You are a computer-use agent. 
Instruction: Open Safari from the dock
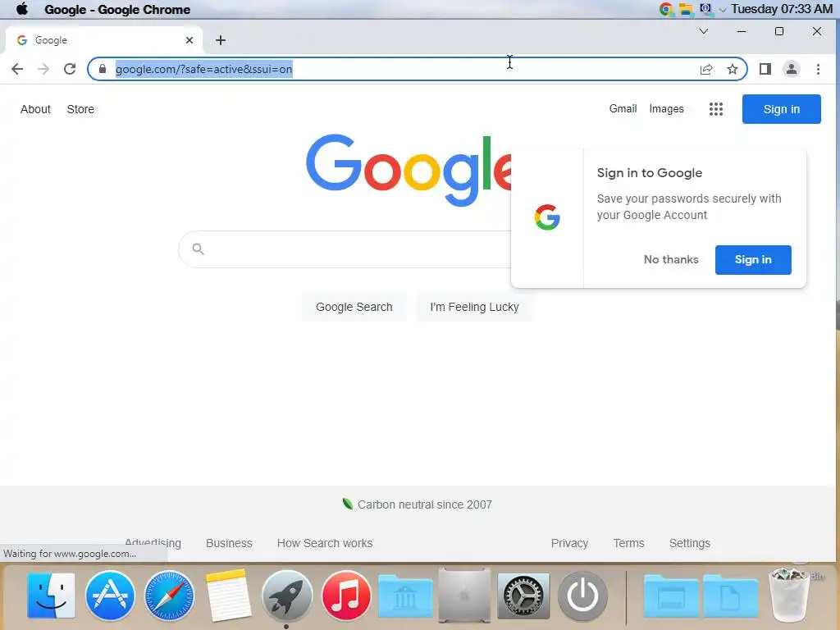(x=169, y=596)
